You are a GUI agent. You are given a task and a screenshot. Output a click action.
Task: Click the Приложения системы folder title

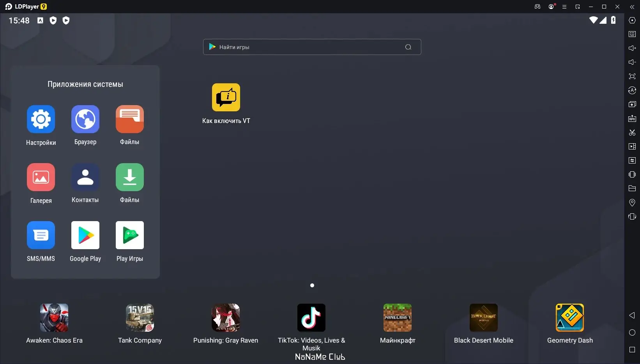[85, 84]
